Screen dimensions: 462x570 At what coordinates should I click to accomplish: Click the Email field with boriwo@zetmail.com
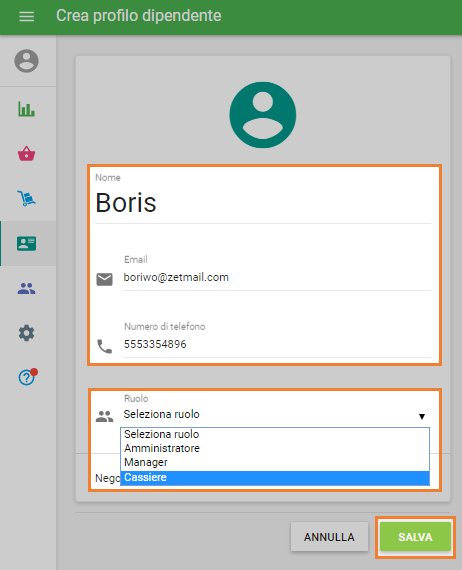(x=277, y=277)
